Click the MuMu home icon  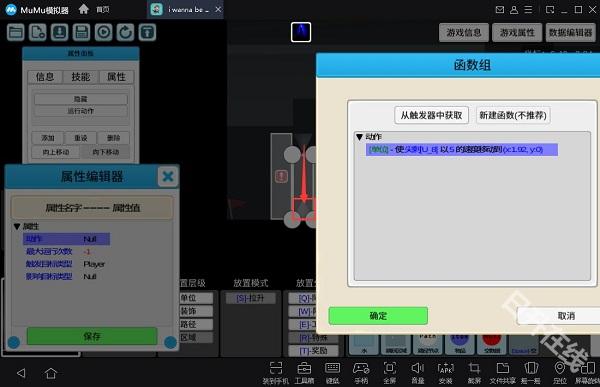83,9
